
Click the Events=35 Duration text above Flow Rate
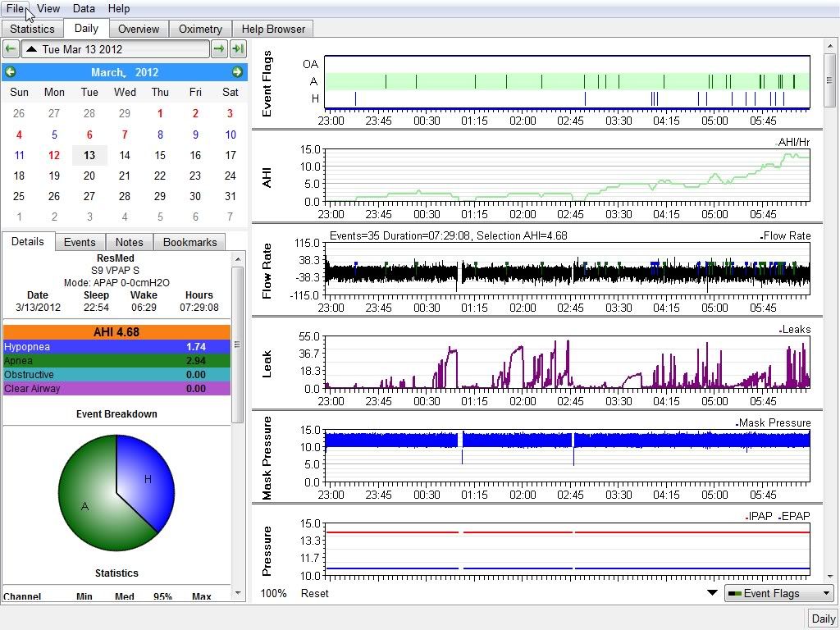tap(449, 235)
